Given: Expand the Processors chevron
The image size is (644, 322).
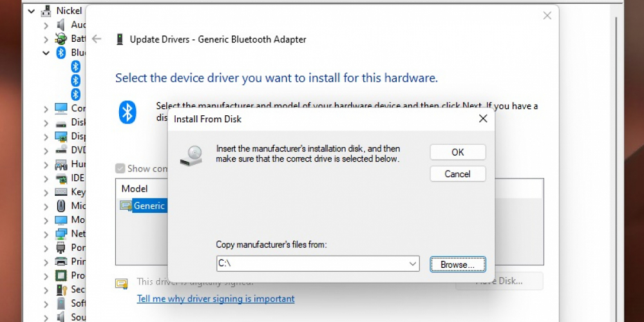Looking at the screenshot, I should coord(46,276).
